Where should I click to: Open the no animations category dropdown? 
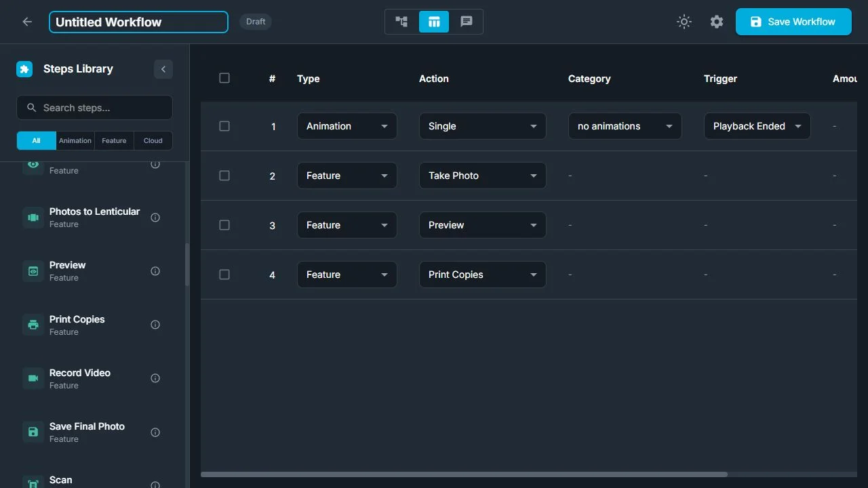point(625,126)
